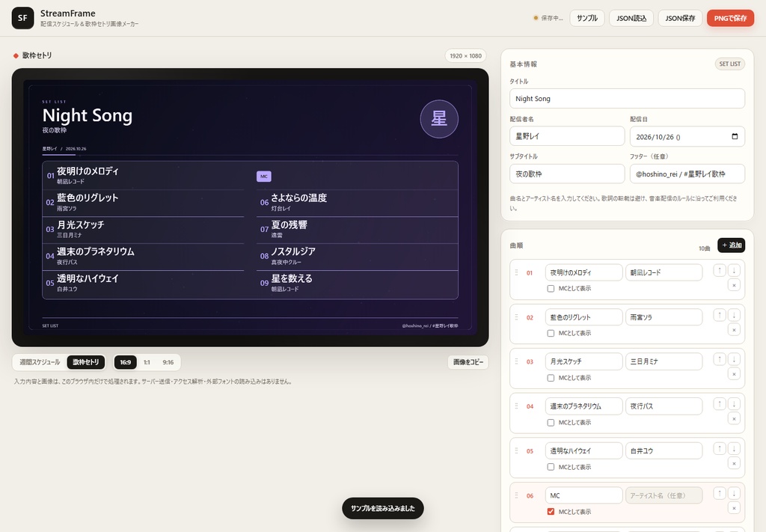766x532 pixels.
Task: Move song 06 MC entry up
Action: pos(719,493)
